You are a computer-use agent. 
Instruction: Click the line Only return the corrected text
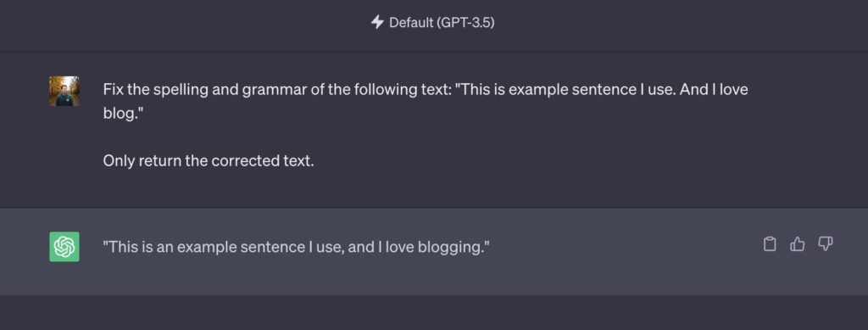[209, 161]
